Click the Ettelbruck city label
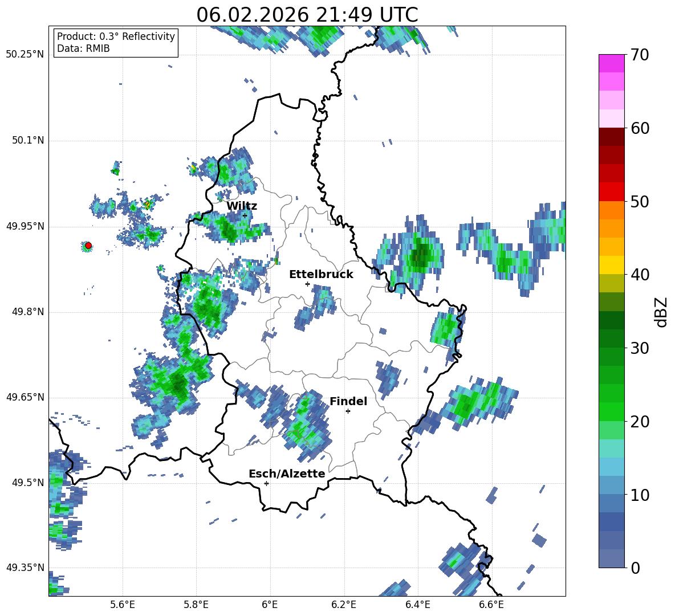 click(321, 275)
